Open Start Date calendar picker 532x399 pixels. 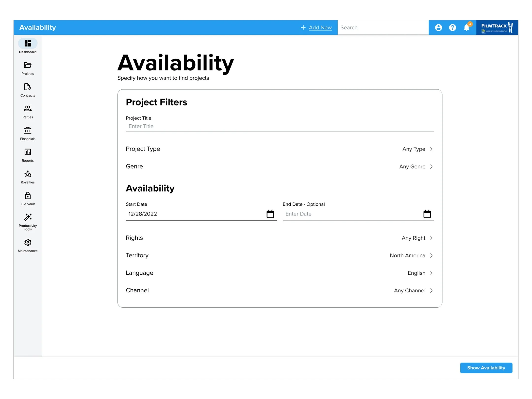coord(270,214)
